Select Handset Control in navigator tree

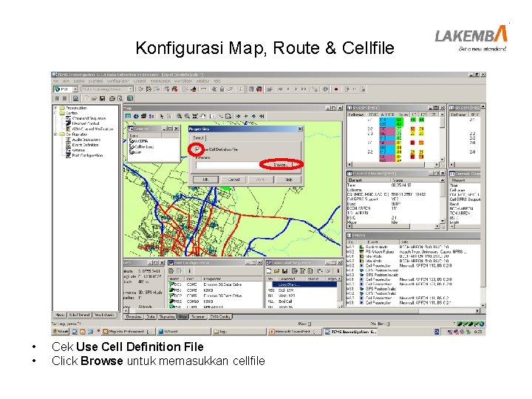[x=86, y=124]
